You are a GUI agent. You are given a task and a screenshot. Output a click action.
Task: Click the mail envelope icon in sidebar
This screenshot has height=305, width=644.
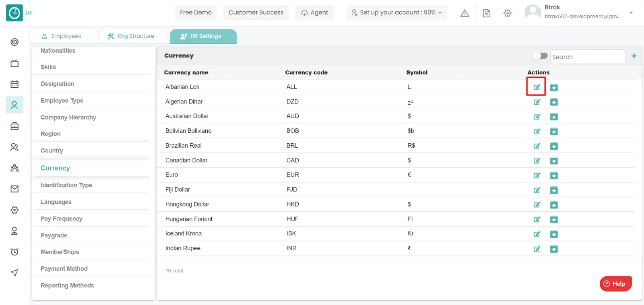click(14, 189)
